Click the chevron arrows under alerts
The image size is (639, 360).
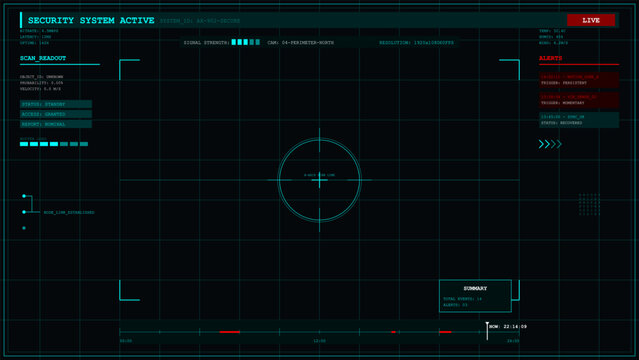(550, 144)
